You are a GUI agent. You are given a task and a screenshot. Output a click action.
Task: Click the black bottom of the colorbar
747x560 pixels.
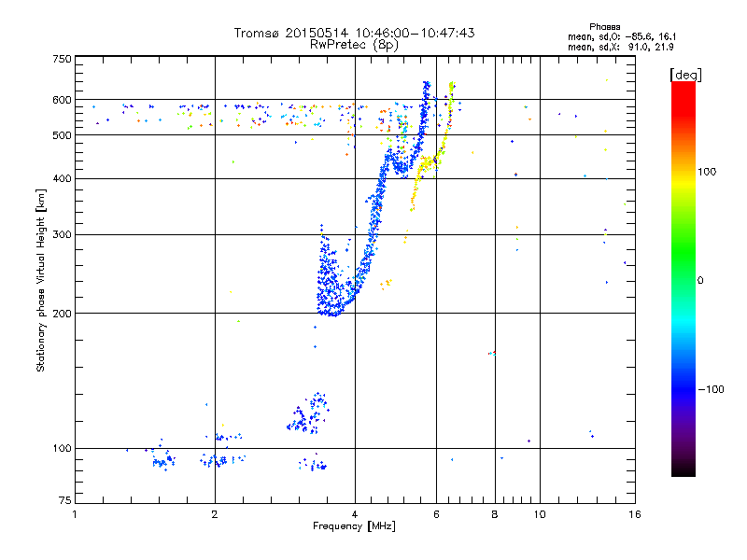pos(684,469)
